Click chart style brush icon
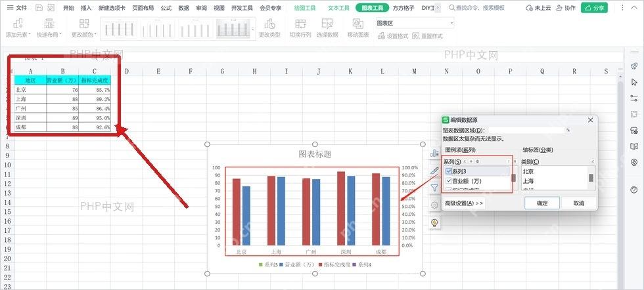 point(434,171)
